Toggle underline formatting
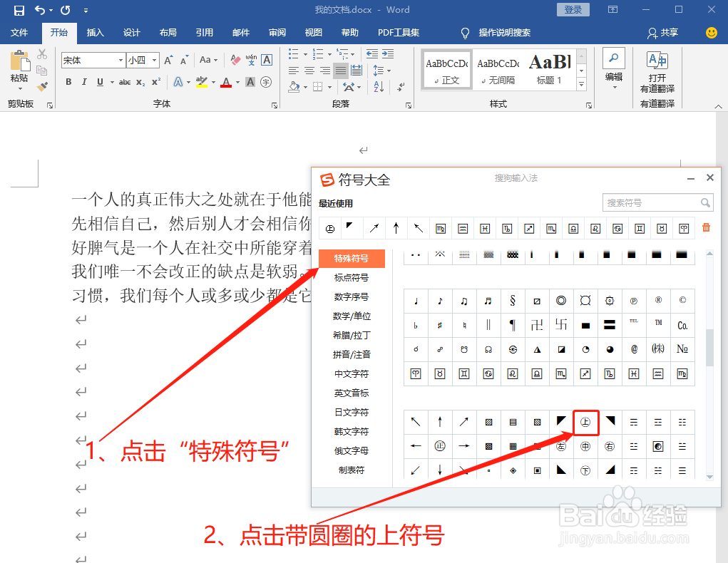Screen dimensions: 728x563 98,83
